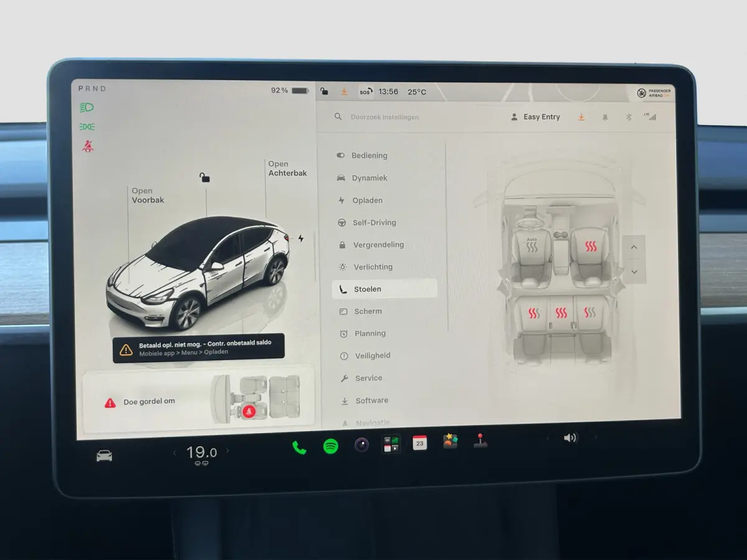Toggle rear left seat heater
747x560 pixels.
(x=534, y=313)
